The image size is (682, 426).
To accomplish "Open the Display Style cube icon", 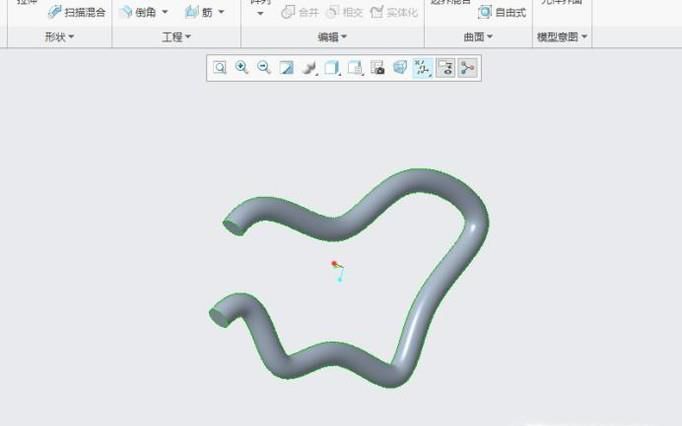I will click(332, 68).
